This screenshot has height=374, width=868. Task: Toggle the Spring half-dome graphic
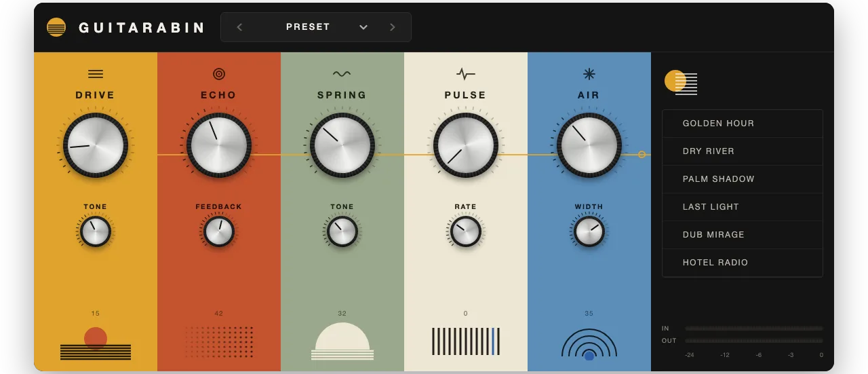coord(342,341)
